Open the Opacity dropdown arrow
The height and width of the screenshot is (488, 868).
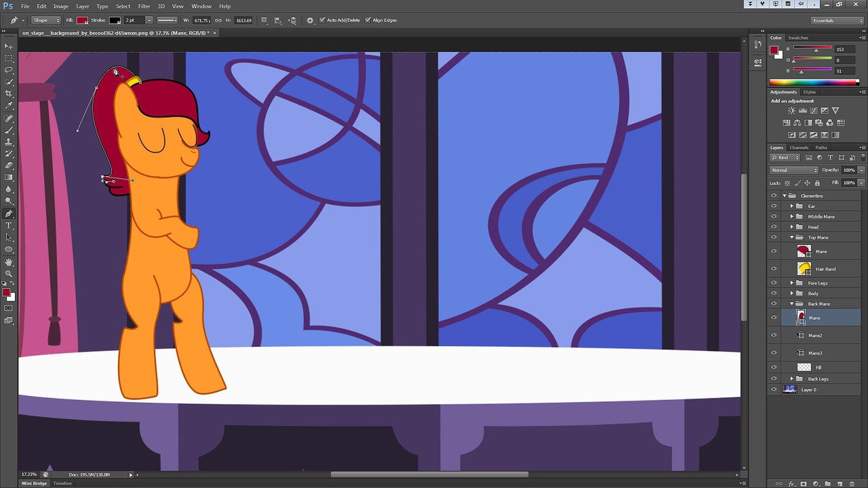(861, 170)
